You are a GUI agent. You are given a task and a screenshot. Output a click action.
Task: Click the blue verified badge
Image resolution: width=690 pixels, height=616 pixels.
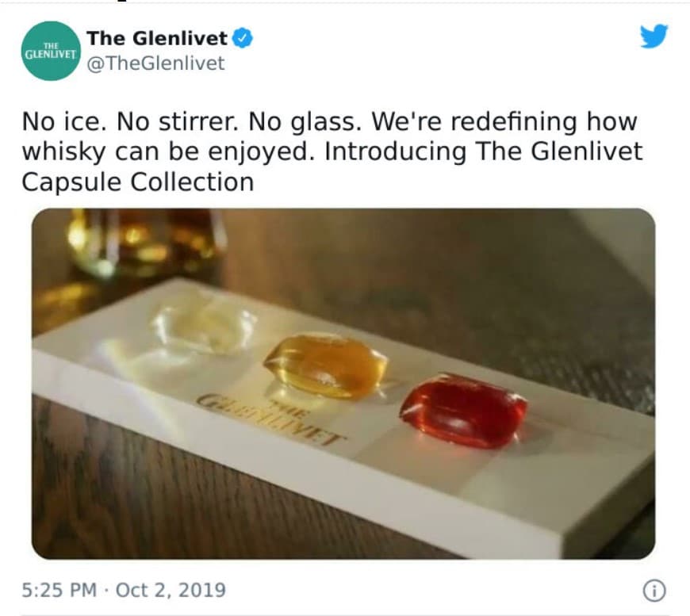243,38
